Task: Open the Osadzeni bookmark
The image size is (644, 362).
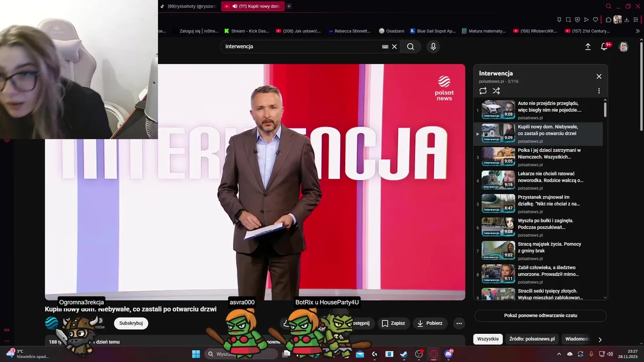Action: pyautogui.click(x=391, y=31)
